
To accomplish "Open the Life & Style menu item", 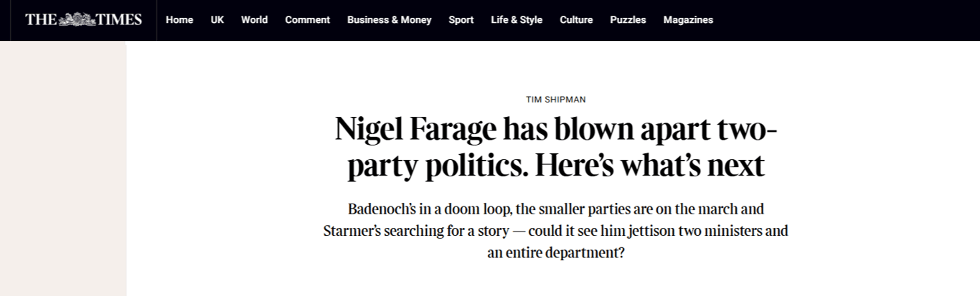I will [x=517, y=20].
